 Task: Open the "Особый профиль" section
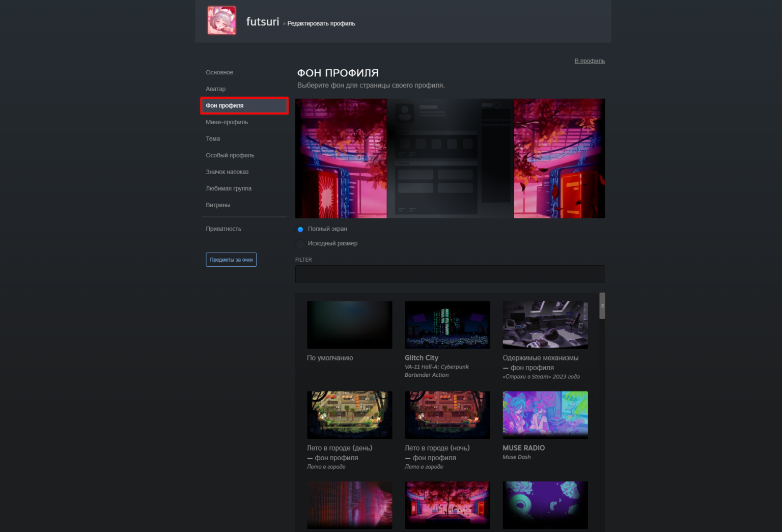point(230,155)
